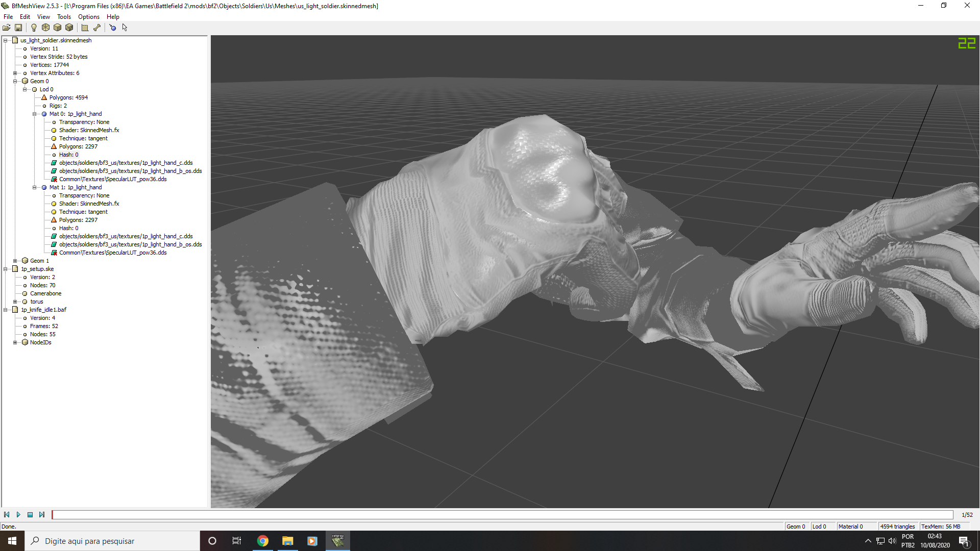Select the Mat 0: 1p_light_hand item
The height and width of the screenshot is (551, 980).
pos(76,114)
